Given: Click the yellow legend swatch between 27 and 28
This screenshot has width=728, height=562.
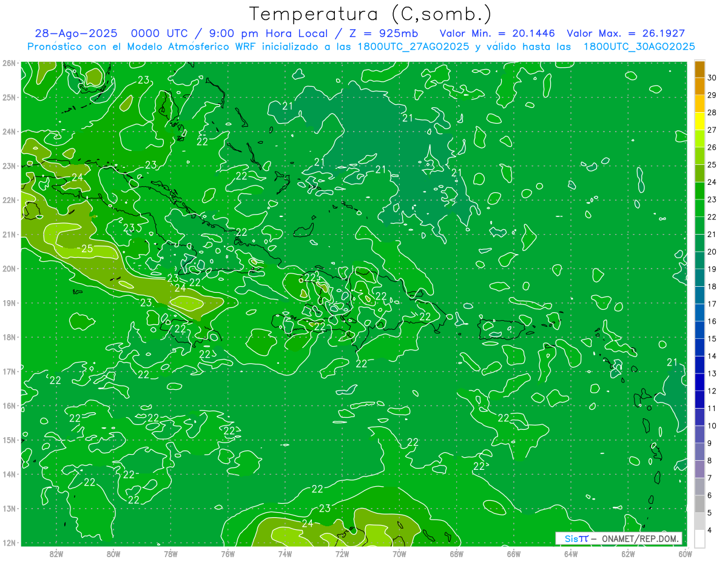Looking at the screenshot, I should coord(699,121).
